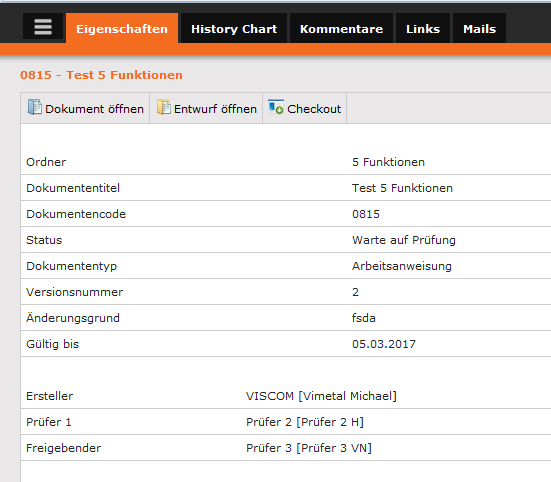Click the Ersteller label
This screenshot has height=482, width=551.
(x=50, y=396)
